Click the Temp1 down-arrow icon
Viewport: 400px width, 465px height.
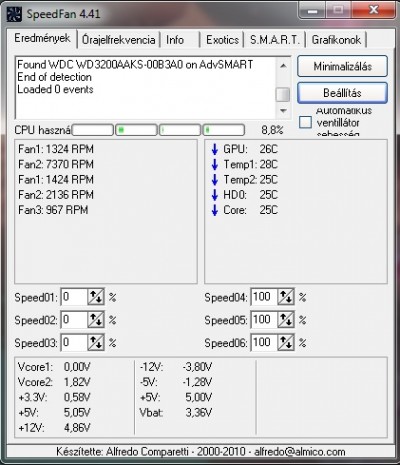pyautogui.click(x=215, y=164)
